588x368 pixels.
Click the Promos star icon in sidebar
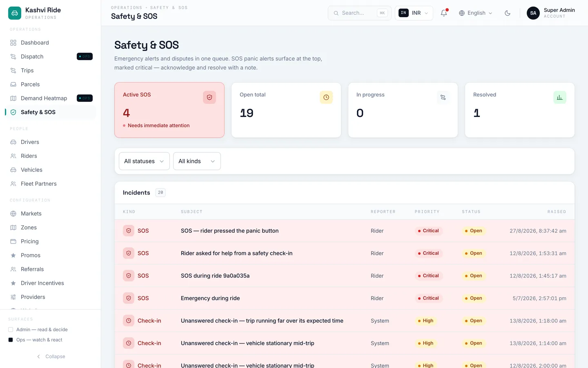click(13, 255)
